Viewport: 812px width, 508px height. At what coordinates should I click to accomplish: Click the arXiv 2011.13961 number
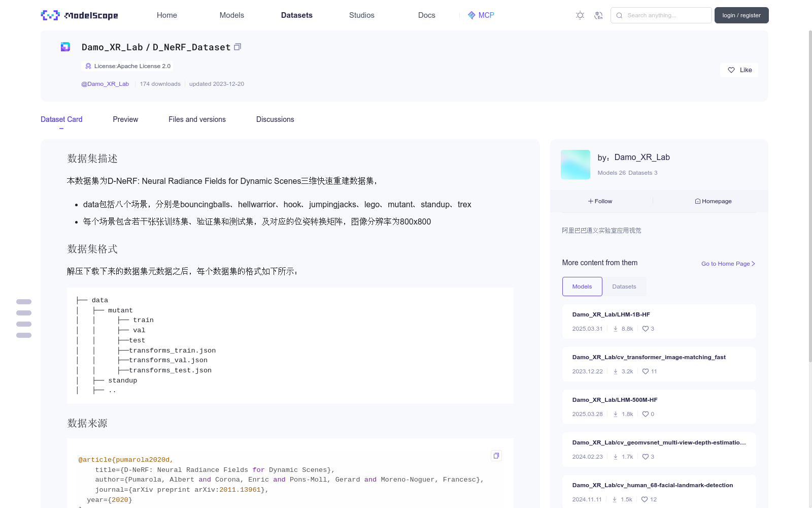click(240, 490)
